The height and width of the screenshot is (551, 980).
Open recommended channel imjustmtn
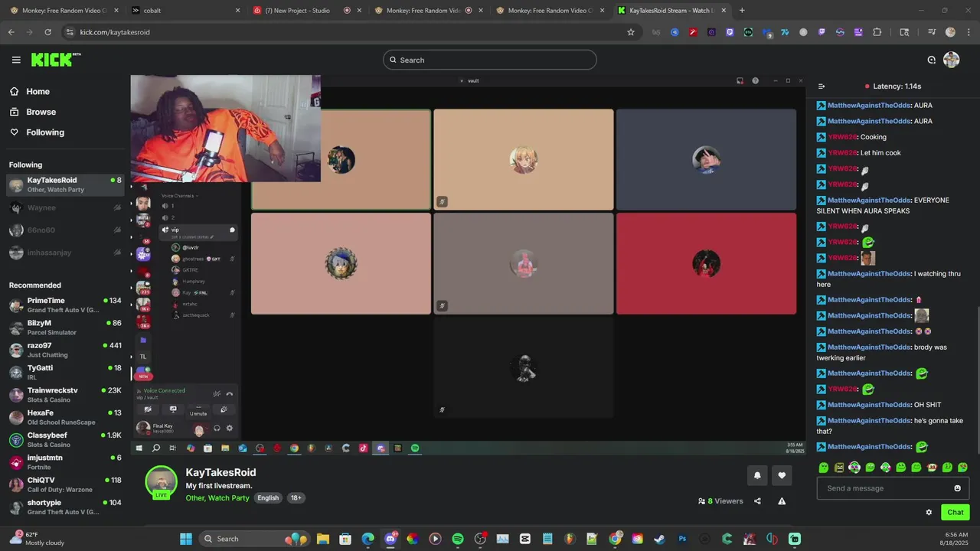65,462
